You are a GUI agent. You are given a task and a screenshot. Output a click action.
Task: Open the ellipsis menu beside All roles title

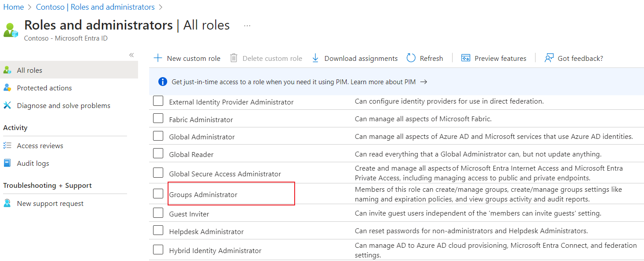(x=247, y=26)
